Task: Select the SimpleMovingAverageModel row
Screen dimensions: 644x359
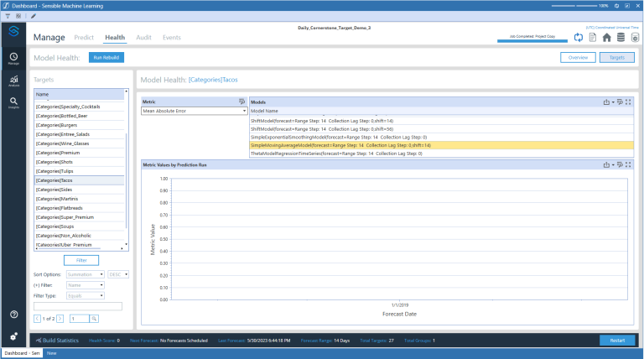Action: [x=442, y=145]
